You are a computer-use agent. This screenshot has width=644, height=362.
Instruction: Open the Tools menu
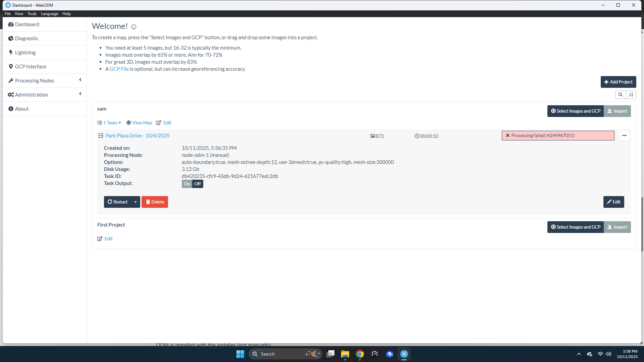click(x=32, y=14)
